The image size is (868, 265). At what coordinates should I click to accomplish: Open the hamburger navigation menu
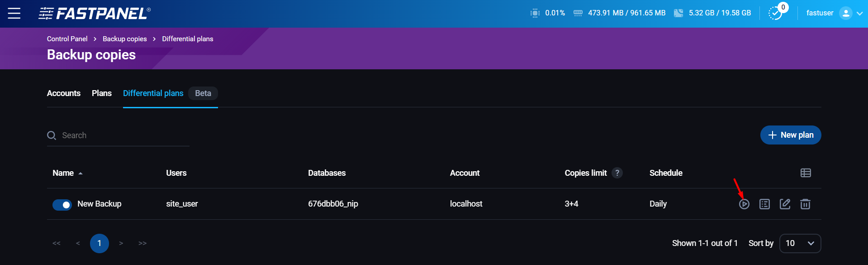click(14, 13)
